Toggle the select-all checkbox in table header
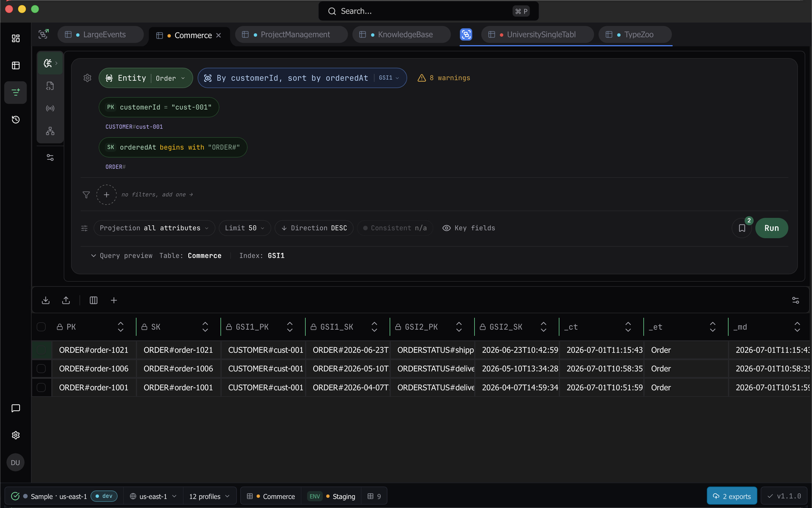Screen dimensions: 812x508 pos(41,327)
